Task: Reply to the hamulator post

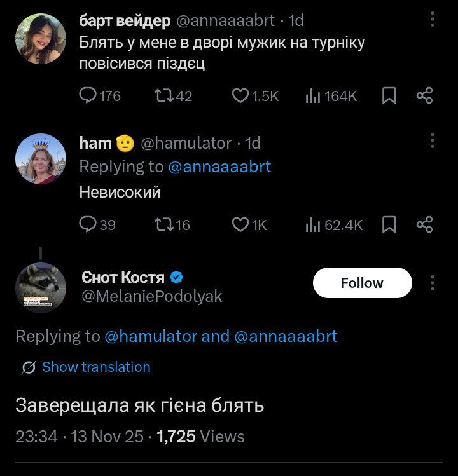Action: (x=88, y=224)
